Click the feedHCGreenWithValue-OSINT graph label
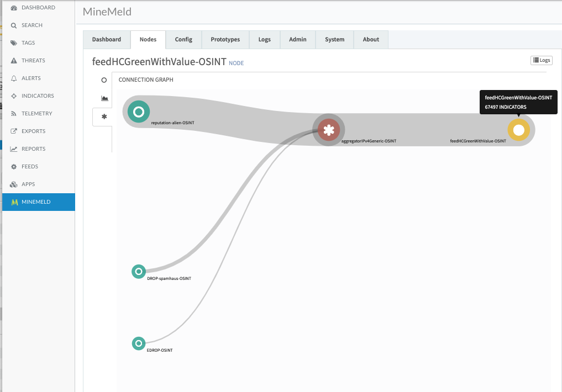The image size is (562, 392). (x=478, y=141)
